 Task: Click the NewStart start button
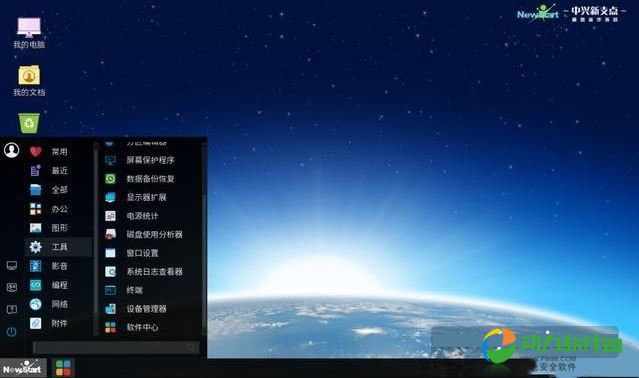[x=23, y=368]
